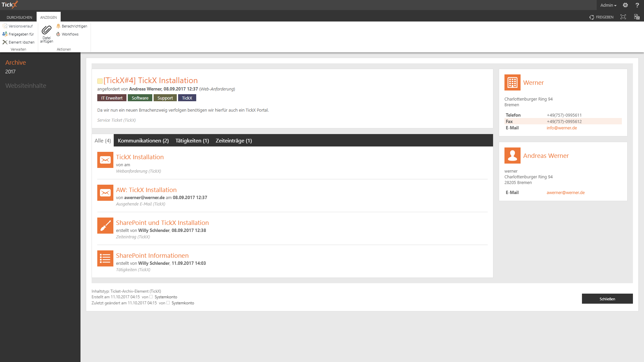The height and width of the screenshot is (362, 644).
Task: Open the Werner company name link
Action: [x=533, y=82]
